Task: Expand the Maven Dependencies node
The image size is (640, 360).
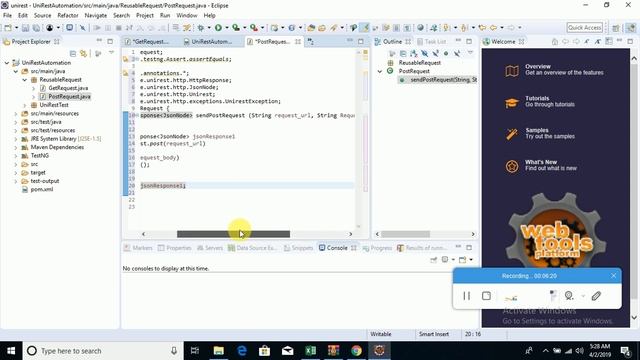Action: tap(16, 147)
